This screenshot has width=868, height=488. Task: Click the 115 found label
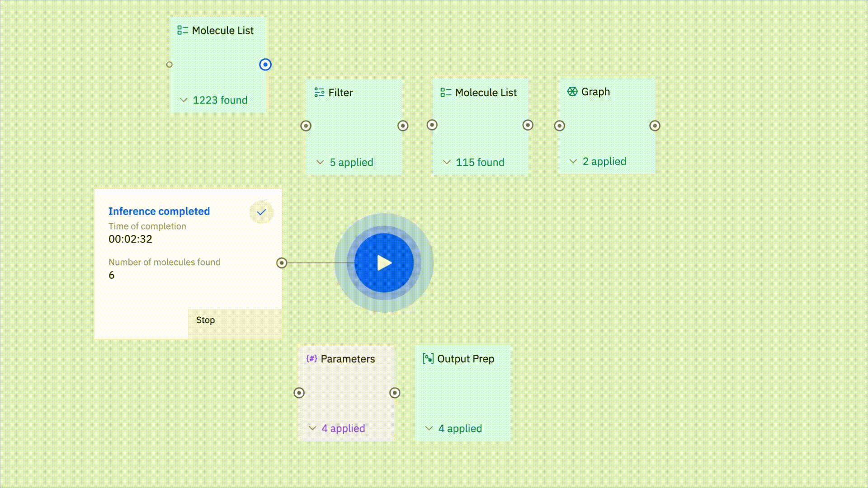pos(480,162)
